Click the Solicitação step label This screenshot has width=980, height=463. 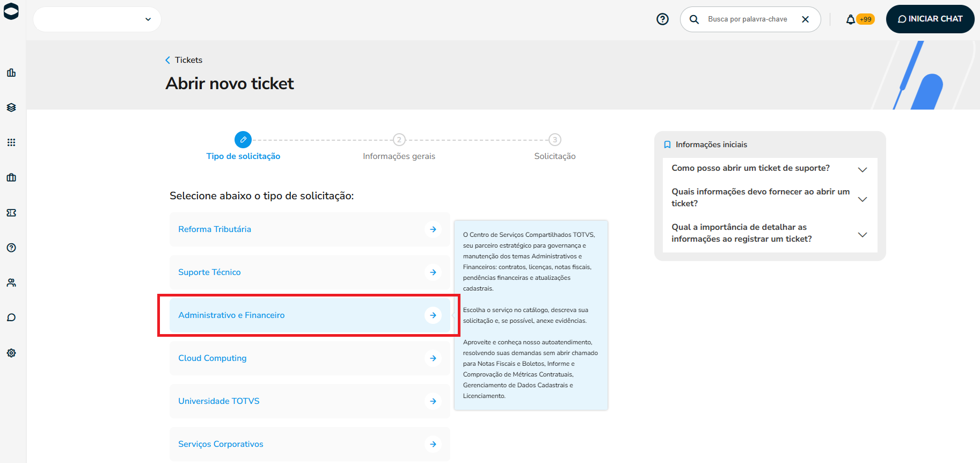click(555, 156)
